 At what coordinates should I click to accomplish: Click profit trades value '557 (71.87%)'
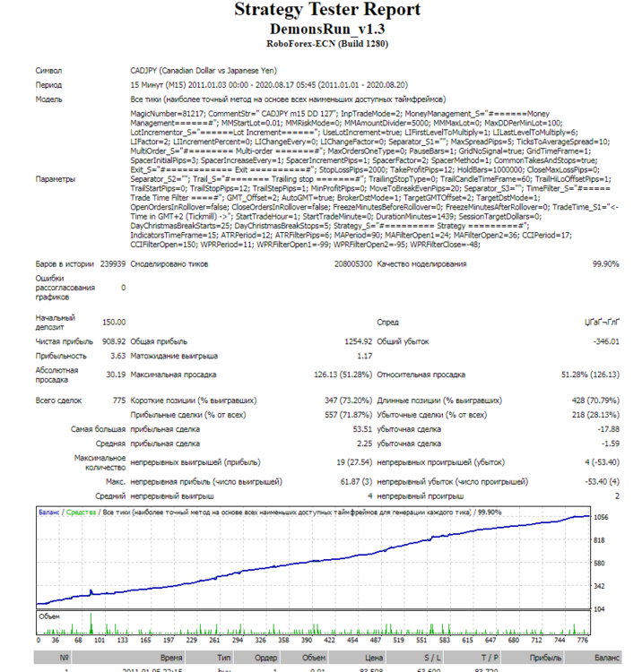pyautogui.click(x=348, y=415)
